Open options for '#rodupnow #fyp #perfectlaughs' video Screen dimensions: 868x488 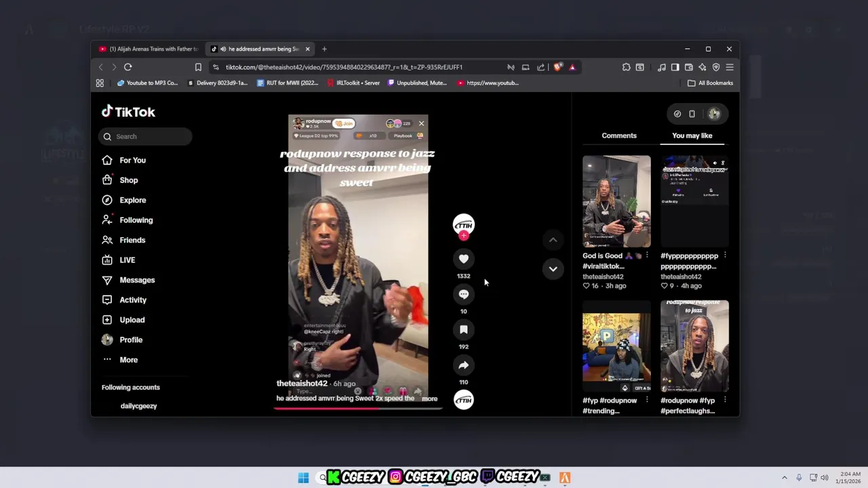(725, 401)
